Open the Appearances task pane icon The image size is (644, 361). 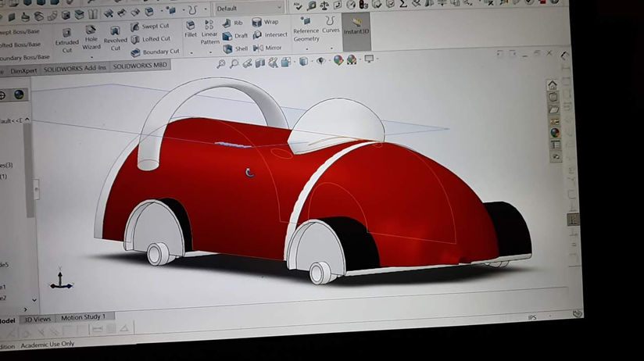[x=555, y=132]
